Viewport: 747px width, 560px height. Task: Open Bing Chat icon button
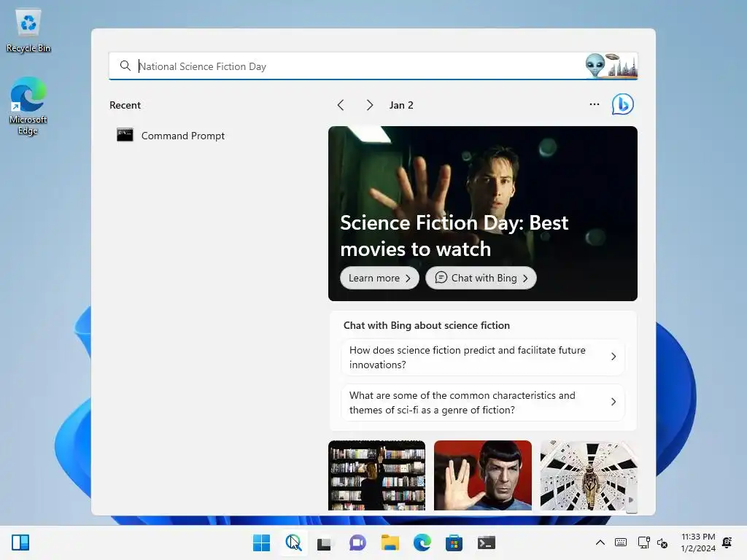pos(623,104)
